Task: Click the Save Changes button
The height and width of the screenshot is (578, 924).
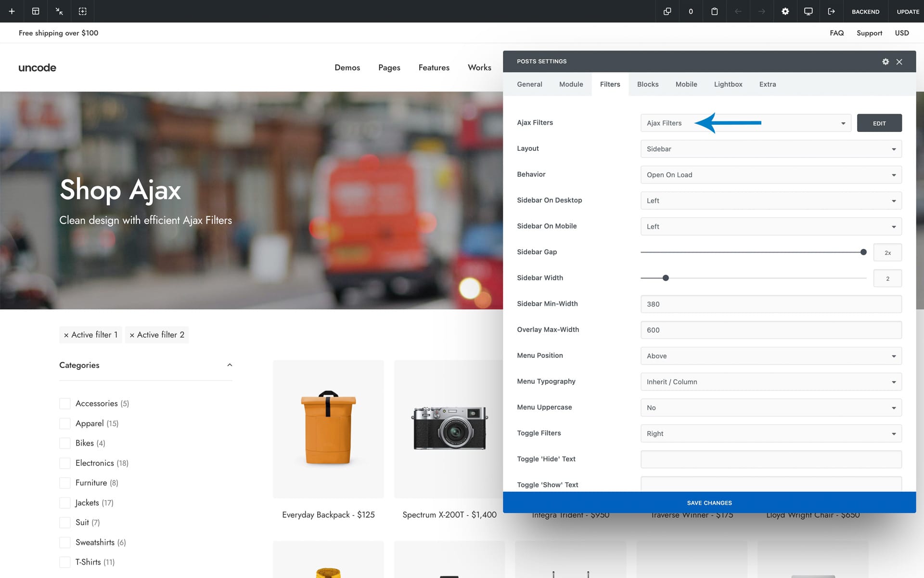Action: [x=709, y=502]
